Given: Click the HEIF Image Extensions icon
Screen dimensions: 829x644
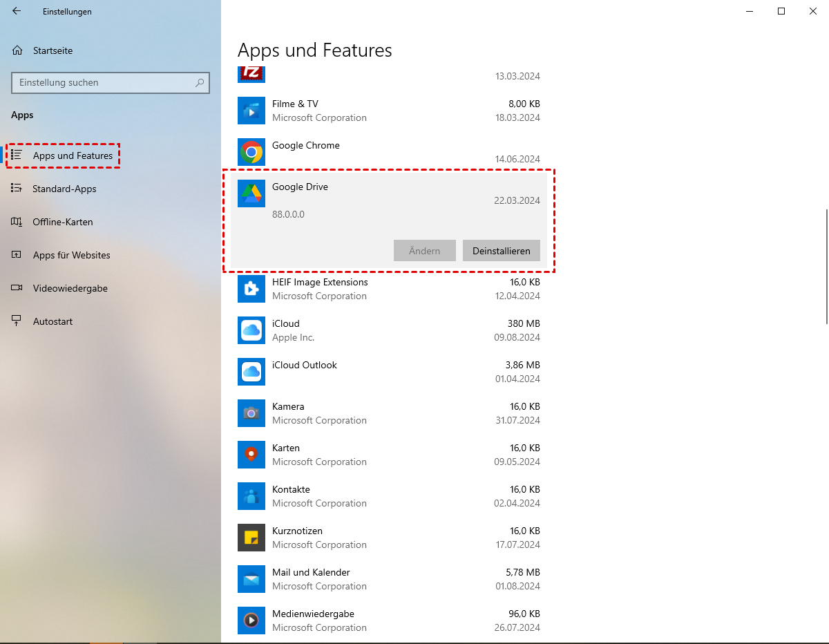Looking at the screenshot, I should (251, 289).
